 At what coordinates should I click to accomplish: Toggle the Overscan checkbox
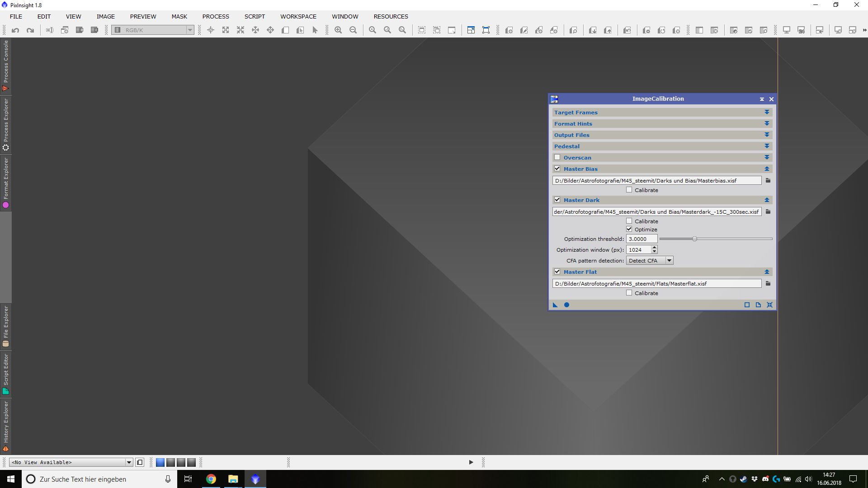(x=557, y=157)
